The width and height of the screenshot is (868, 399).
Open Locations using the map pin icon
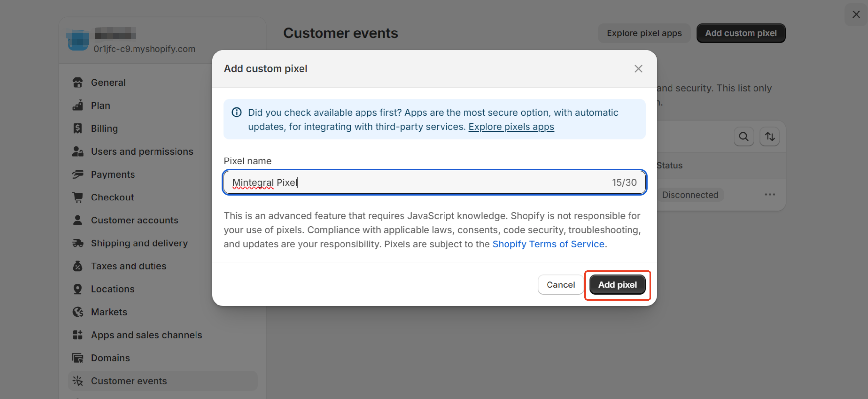[x=78, y=289]
